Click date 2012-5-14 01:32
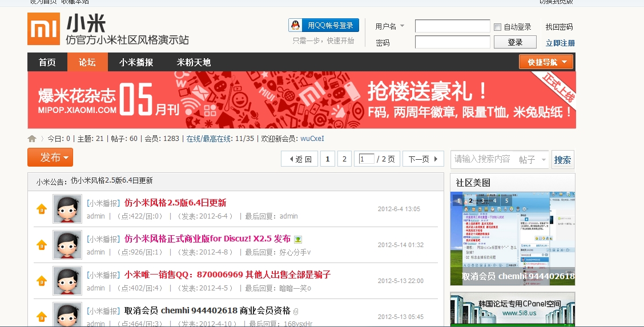Viewport: 644px width, 327px height. (400, 245)
